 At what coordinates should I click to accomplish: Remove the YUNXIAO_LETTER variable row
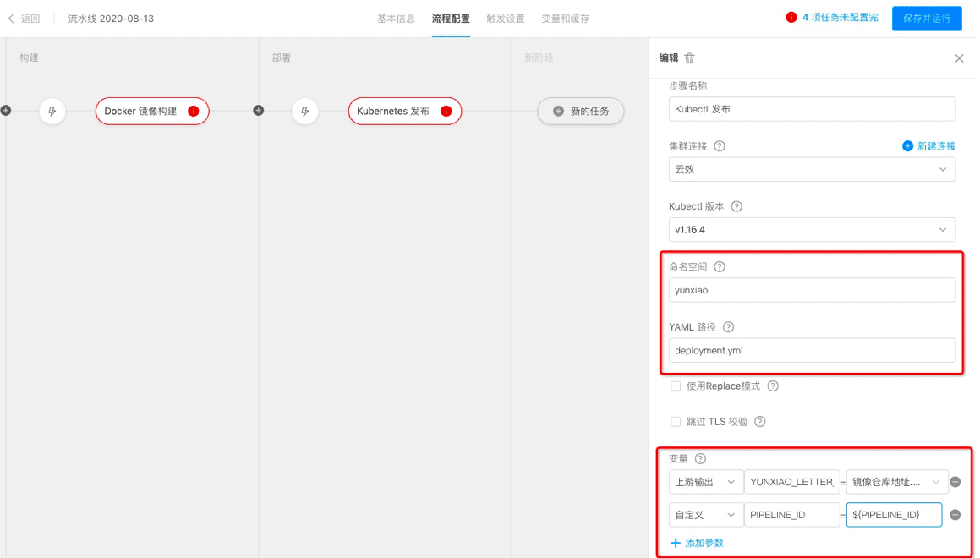[x=955, y=482]
